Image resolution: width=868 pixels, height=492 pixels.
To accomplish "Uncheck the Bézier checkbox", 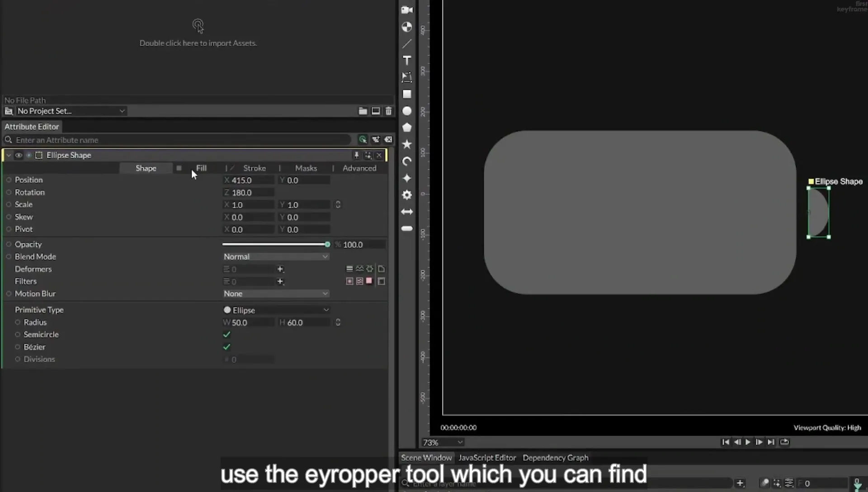I will [x=227, y=347].
